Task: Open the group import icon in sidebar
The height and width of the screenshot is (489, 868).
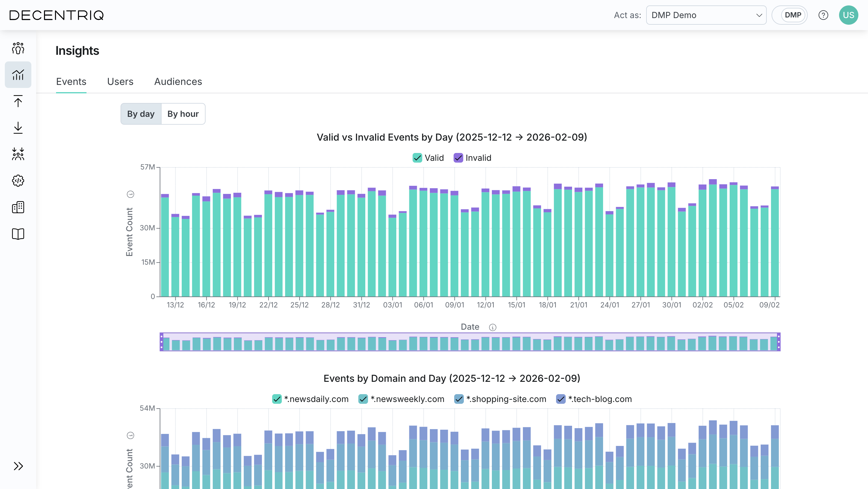Action: click(x=18, y=154)
